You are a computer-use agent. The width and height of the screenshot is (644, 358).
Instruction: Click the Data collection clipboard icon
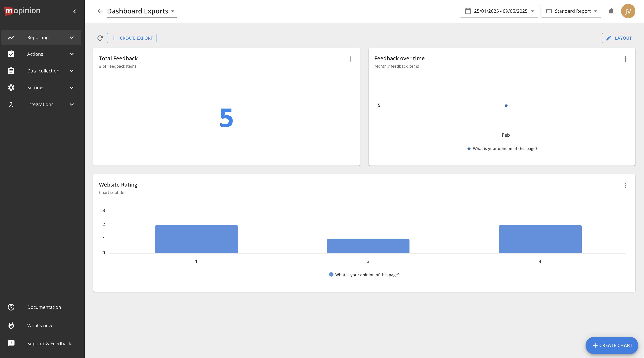(11, 70)
